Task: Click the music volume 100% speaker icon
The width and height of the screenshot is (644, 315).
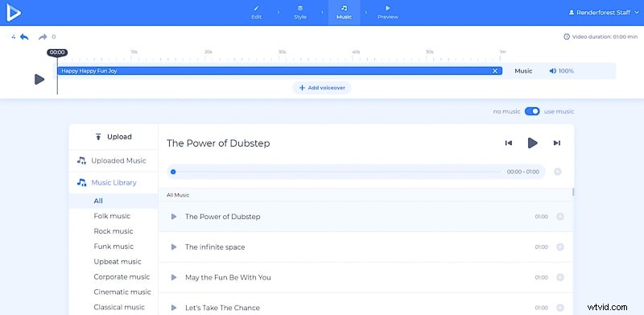Action: tap(552, 71)
